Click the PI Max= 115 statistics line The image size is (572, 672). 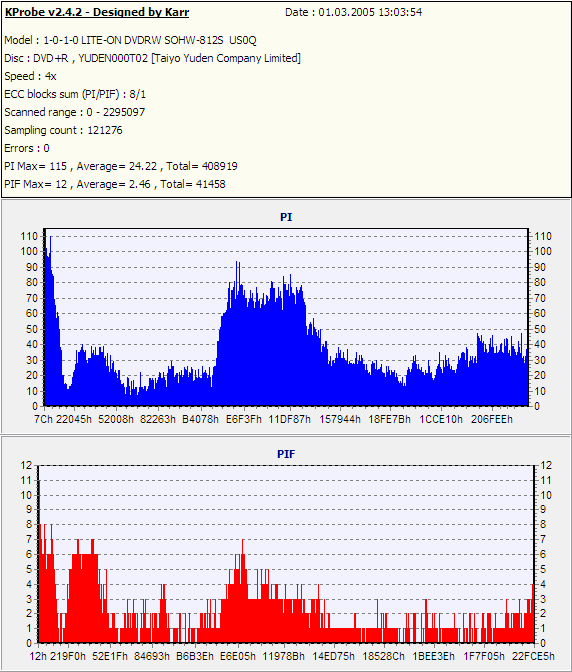pos(121,166)
